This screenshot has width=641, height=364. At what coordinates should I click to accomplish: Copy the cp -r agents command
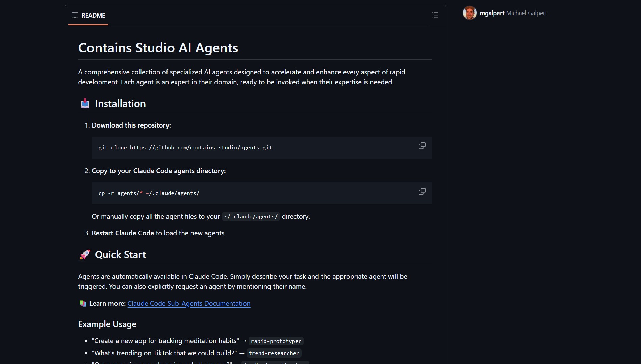[x=422, y=191]
